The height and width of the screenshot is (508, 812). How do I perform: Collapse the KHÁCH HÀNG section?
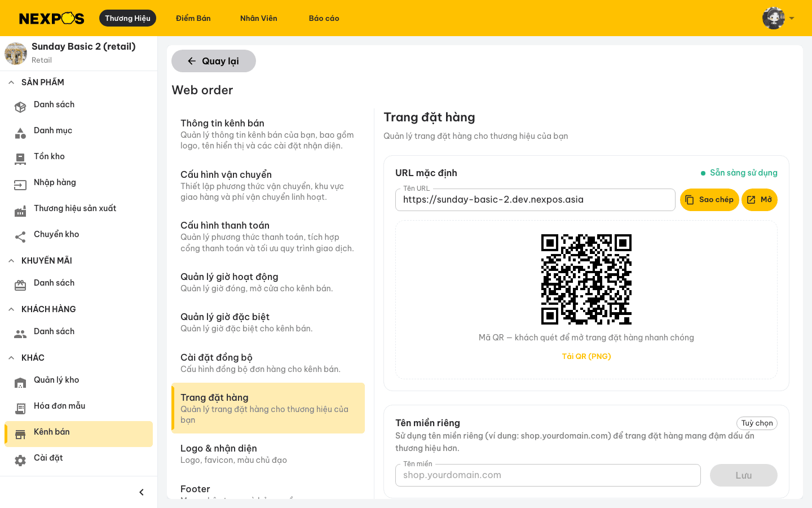pos(11,309)
